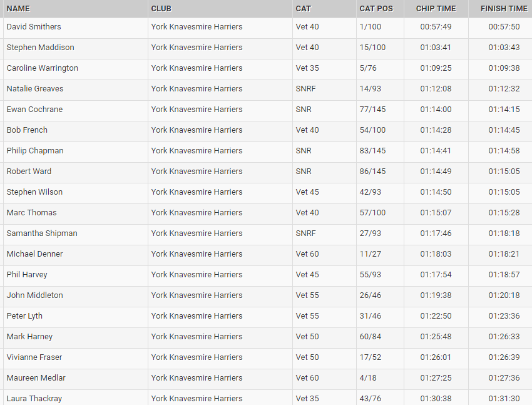The height and width of the screenshot is (405, 532).
Task: Click the FINISH TIME column header
Action: (x=504, y=9)
